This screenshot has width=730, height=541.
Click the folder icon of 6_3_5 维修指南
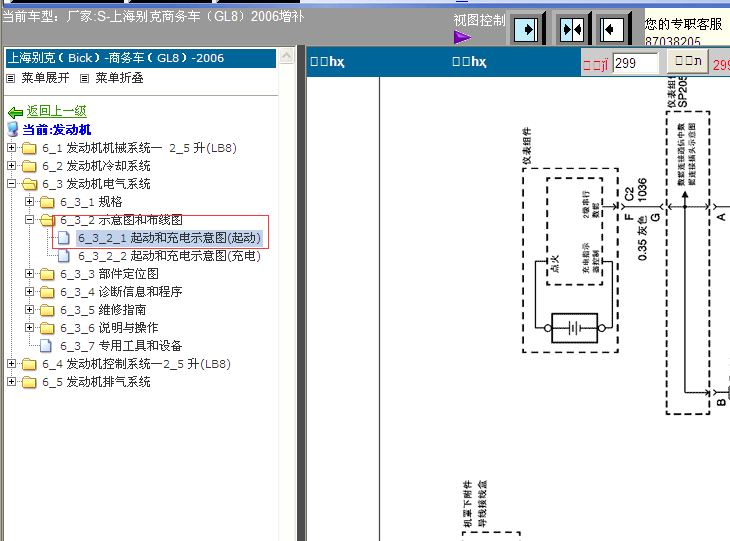47,310
